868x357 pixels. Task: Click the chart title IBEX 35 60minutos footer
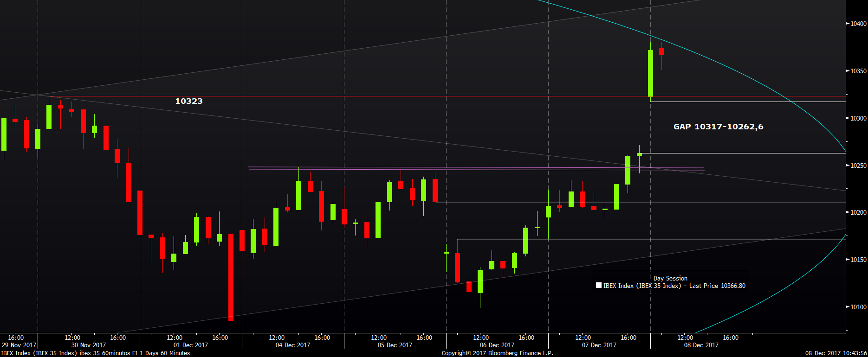point(96,353)
